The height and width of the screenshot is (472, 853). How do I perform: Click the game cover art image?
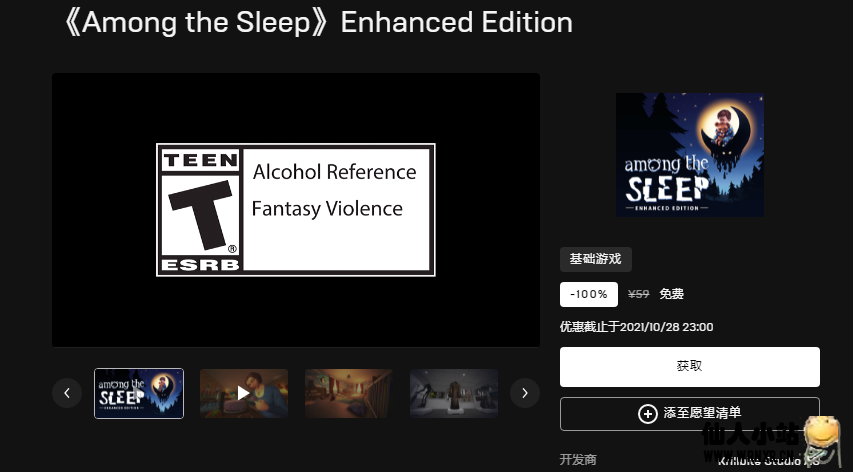pos(690,155)
